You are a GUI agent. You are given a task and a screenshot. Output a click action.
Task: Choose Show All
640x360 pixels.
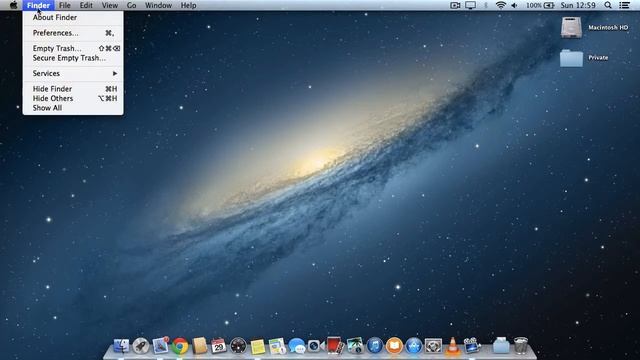(x=73, y=108)
